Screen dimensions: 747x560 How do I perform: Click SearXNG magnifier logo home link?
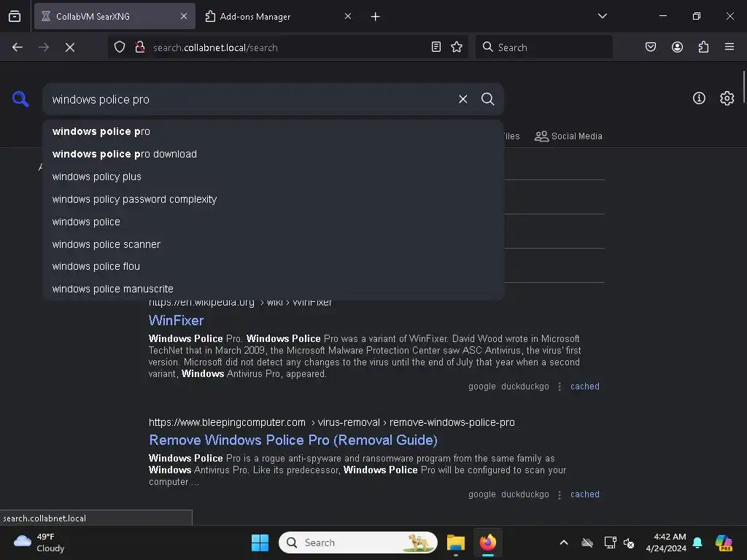pos(20,99)
